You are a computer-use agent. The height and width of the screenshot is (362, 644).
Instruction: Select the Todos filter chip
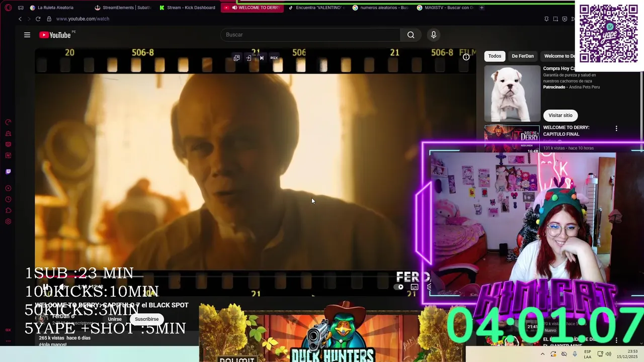[495, 56]
